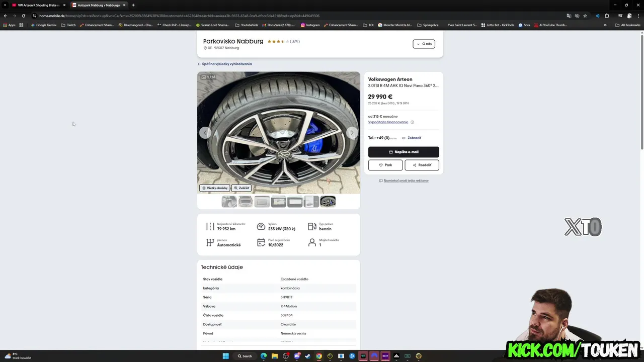The image size is (644, 362).
Task: Open the weather widget in taskbar
Action: (x=18, y=356)
